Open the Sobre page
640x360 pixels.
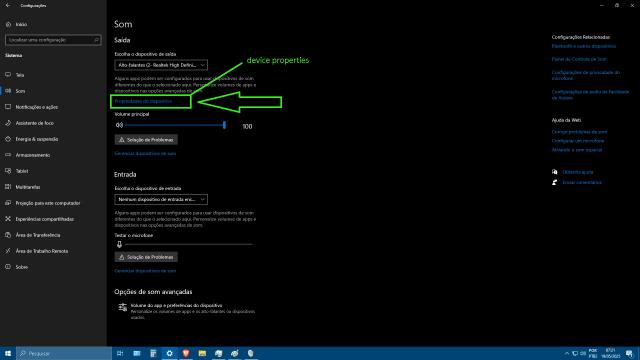pos(21,267)
